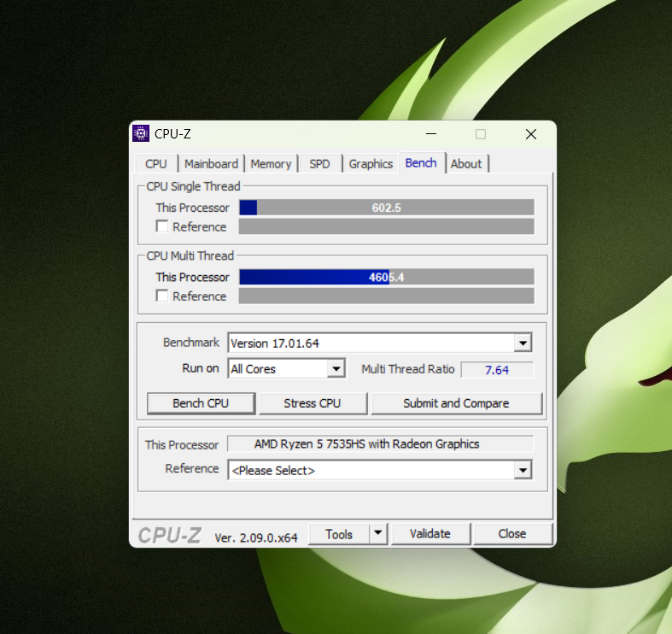Select the Bench tab
The image size is (672, 634).
421,163
